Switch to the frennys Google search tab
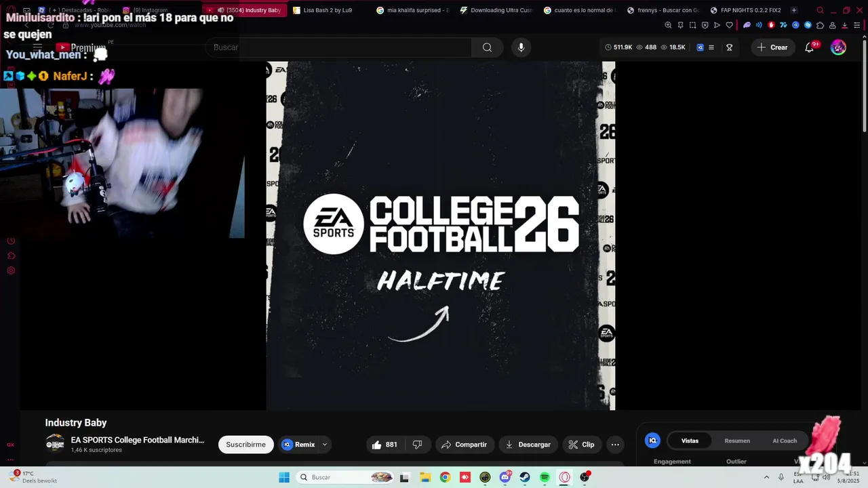Image resolution: width=868 pixels, height=488 pixels. [663, 10]
